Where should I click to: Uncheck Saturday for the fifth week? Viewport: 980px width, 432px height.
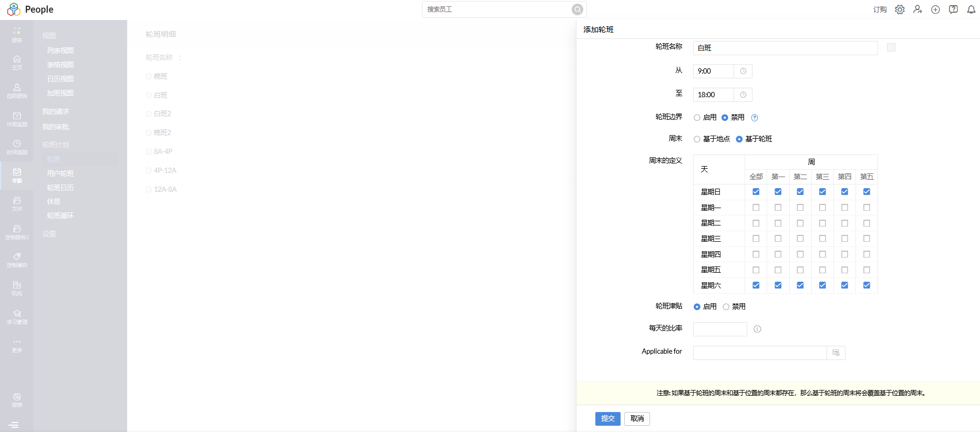[866, 285]
